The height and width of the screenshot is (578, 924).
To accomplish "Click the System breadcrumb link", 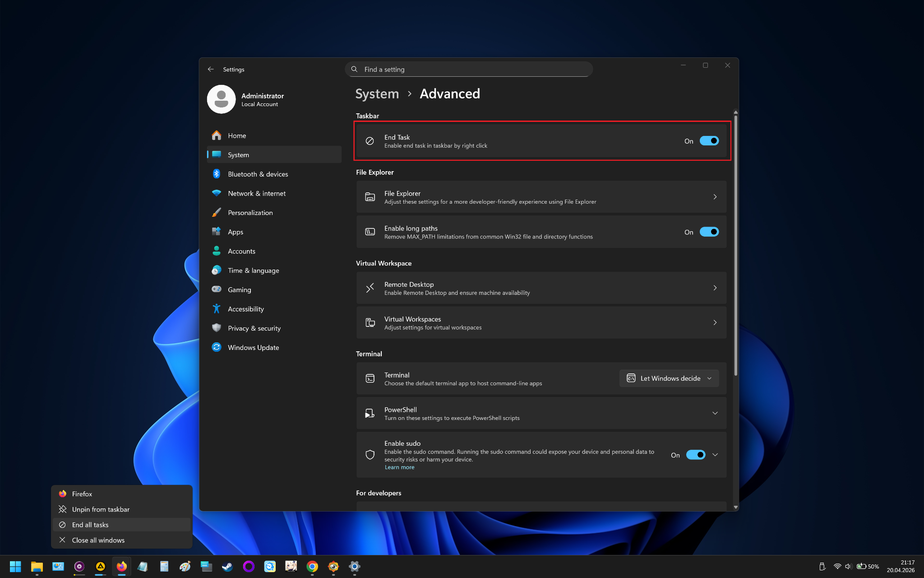I will (x=377, y=94).
